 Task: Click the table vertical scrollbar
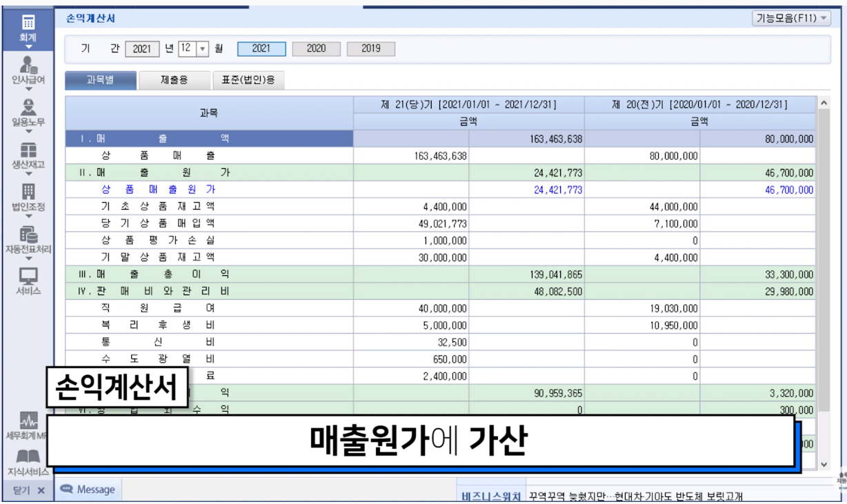coord(823,262)
